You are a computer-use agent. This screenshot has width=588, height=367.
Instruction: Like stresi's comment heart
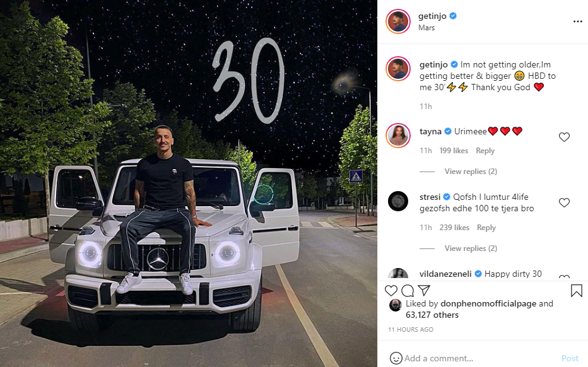564,203
